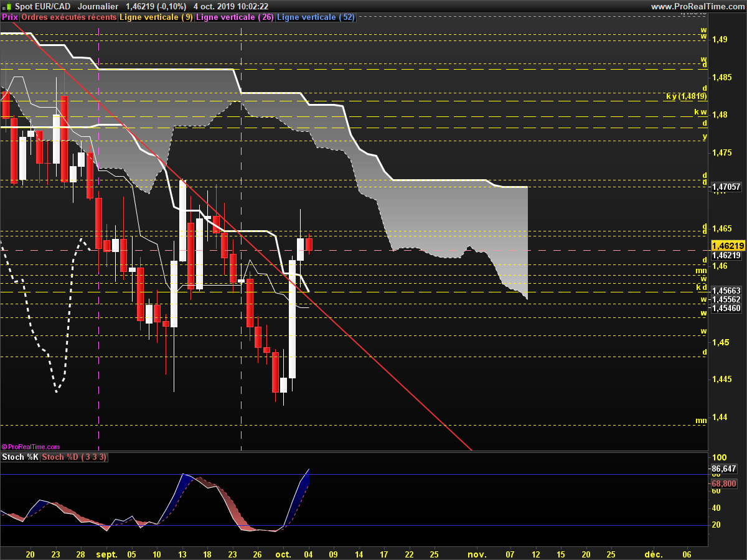
Task: Open the Stoch %D (3 3 3) label
Action: pyautogui.click(x=75, y=457)
